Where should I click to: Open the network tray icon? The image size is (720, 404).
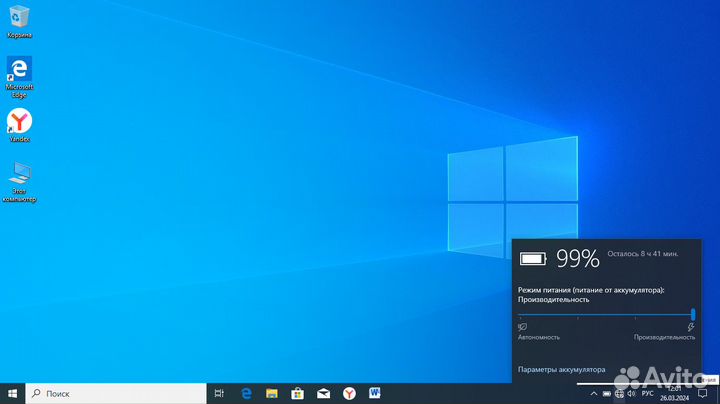point(619,394)
